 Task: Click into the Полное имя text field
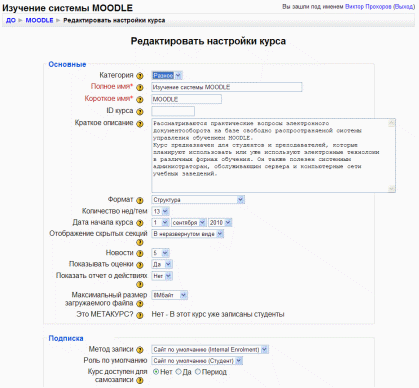[227, 87]
